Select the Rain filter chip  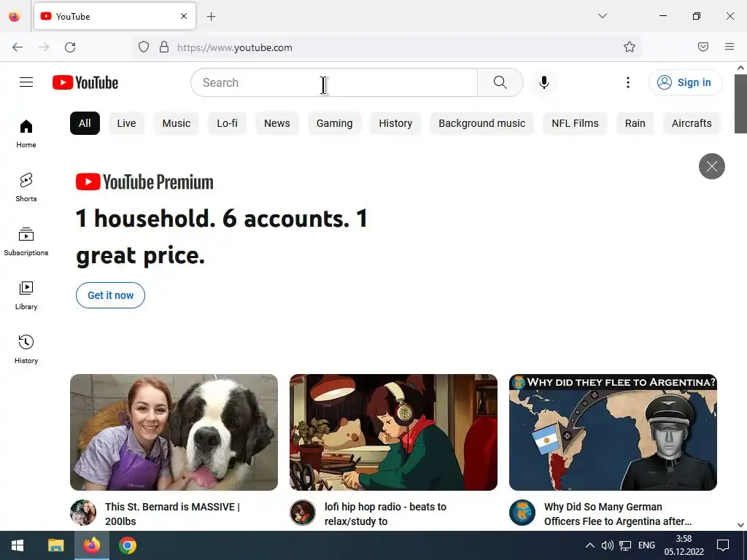point(635,123)
